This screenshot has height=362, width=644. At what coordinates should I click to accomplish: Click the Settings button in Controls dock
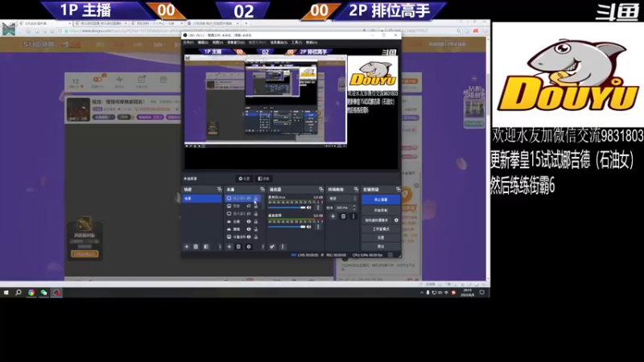[x=381, y=237]
